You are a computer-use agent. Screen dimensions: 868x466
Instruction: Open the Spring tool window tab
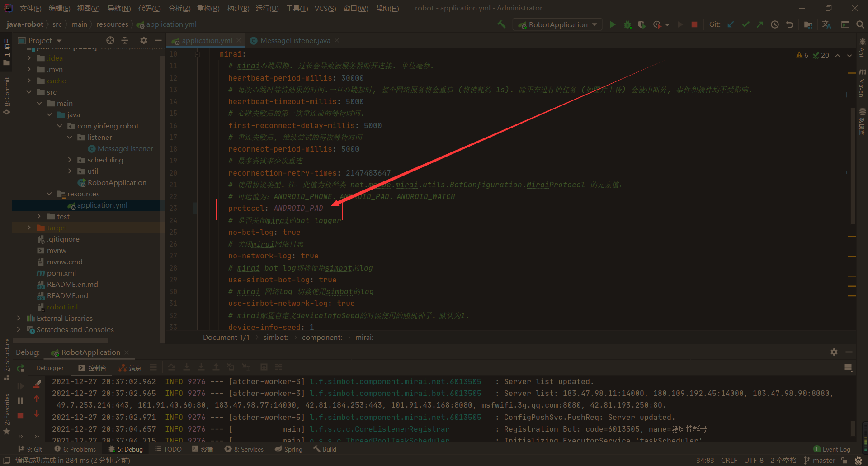pos(288,449)
